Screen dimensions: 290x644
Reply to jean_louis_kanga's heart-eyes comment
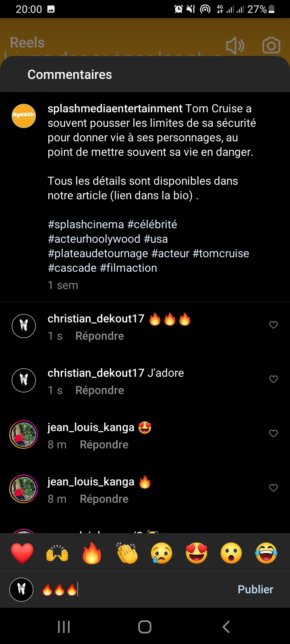tap(104, 445)
